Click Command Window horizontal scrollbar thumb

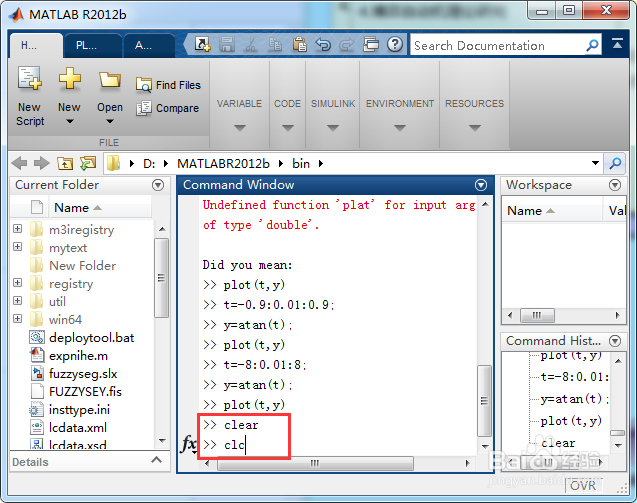315,463
